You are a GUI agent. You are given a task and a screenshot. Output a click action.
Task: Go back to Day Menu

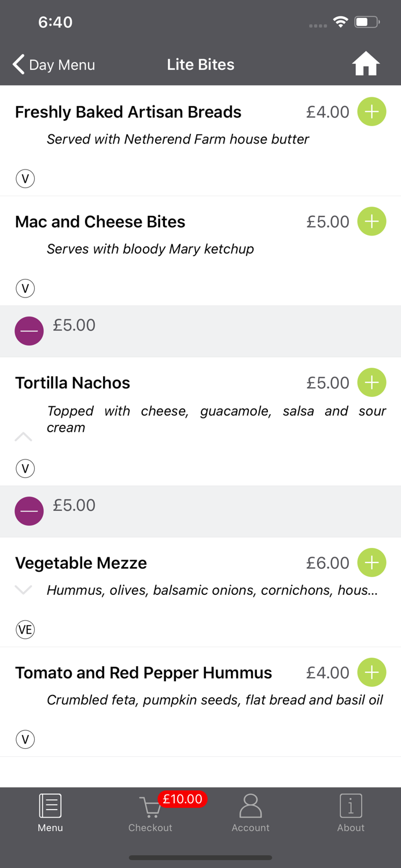[54, 64]
